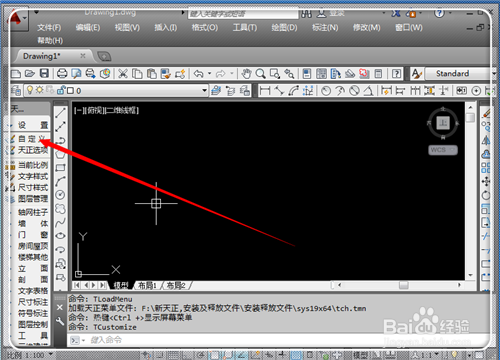
Task: Select the Arc Length dimension tool
Action: tap(293, 90)
